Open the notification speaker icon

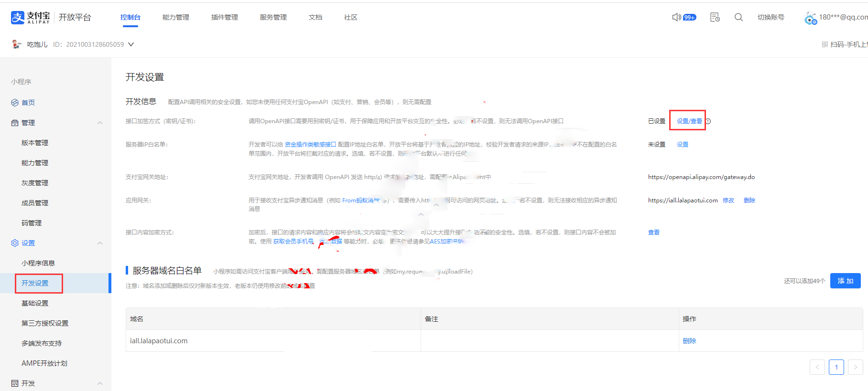[x=676, y=17]
